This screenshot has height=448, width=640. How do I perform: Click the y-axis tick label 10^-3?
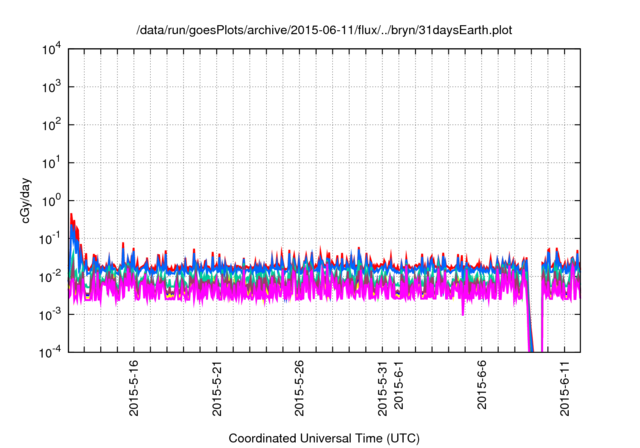(x=49, y=315)
